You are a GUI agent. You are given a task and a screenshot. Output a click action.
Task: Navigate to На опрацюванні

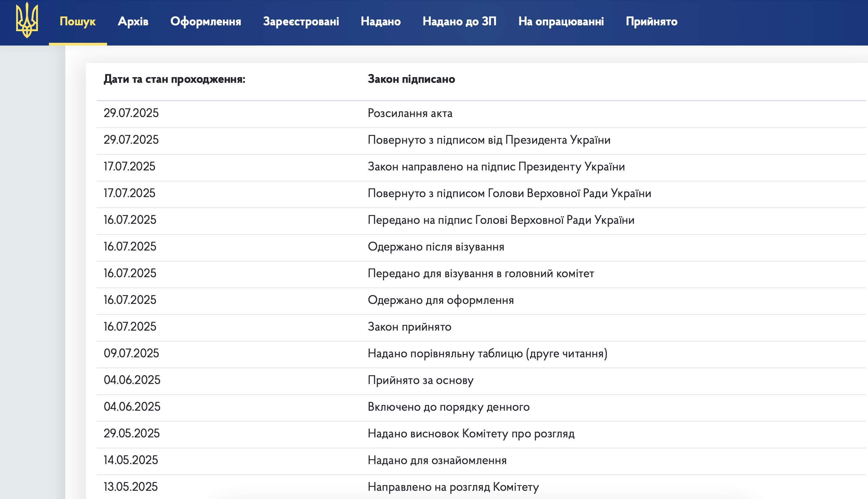coord(561,22)
